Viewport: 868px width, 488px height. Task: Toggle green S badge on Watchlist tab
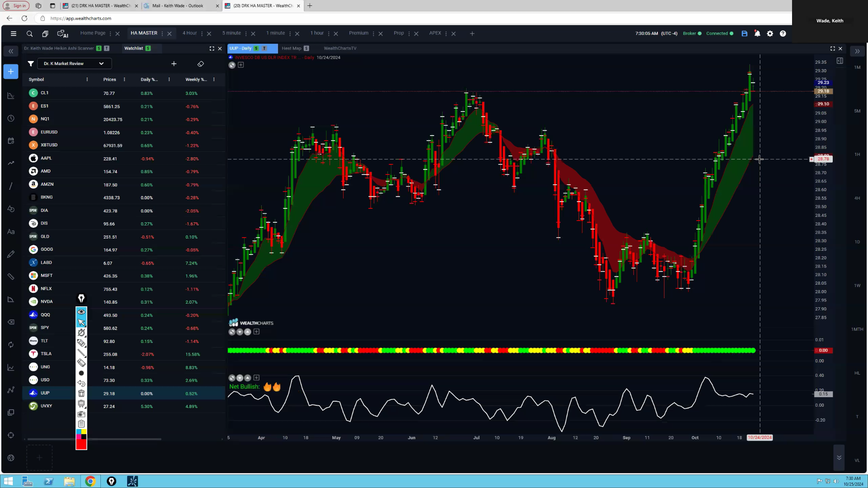pyautogui.click(x=148, y=48)
